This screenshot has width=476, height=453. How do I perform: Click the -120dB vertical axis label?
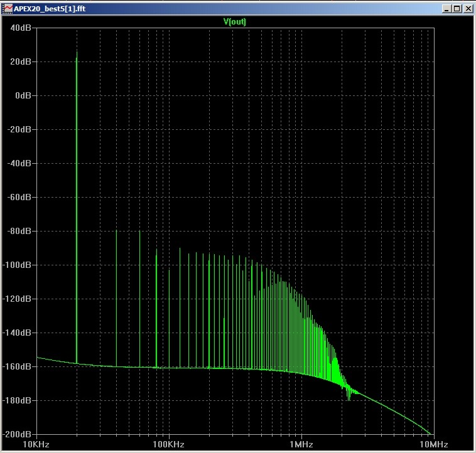pyautogui.click(x=17, y=299)
